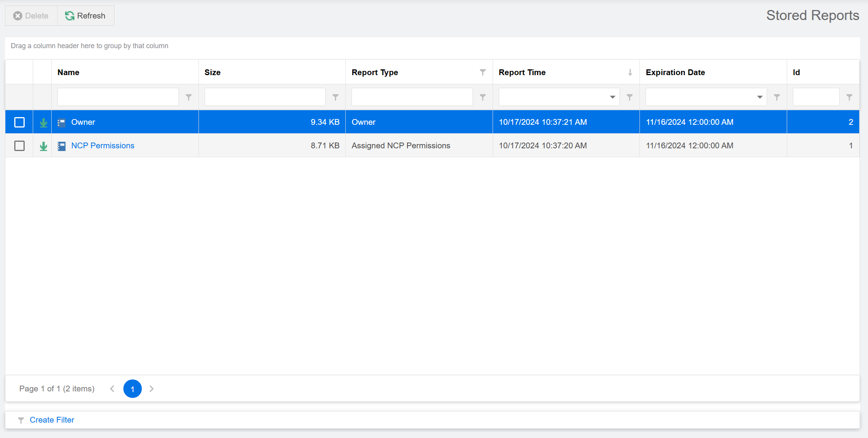The height and width of the screenshot is (438, 868).
Task: Click the Refresh button
Action: tap(86, 16)
